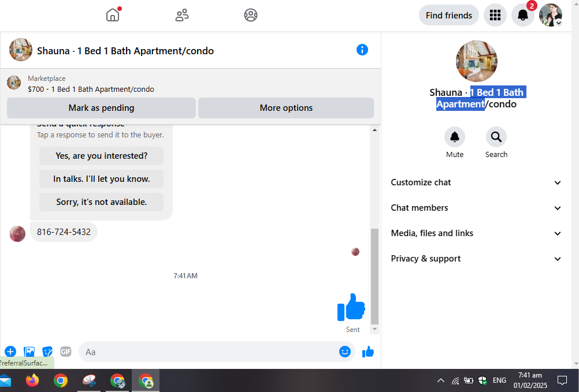Viewport: 579px width, 392px height.
Task: Open the battery tray icon
Action: pyautogui.click(x=469, y=380)
